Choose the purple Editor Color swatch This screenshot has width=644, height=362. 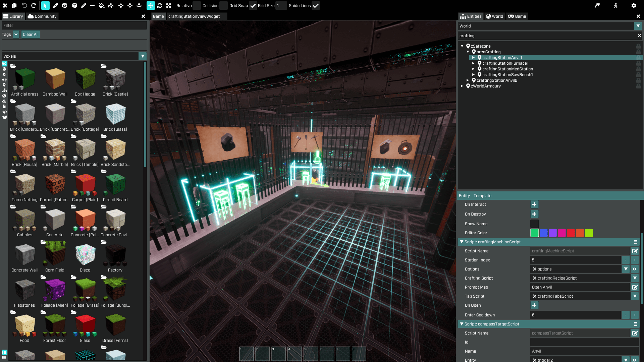click(552, 233)
